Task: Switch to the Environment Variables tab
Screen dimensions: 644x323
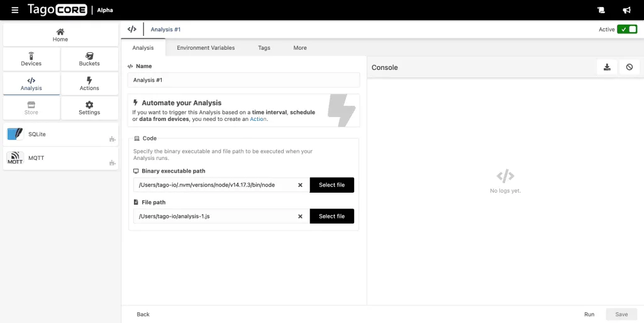Action: pyautogui.click(x=206, y=48)
